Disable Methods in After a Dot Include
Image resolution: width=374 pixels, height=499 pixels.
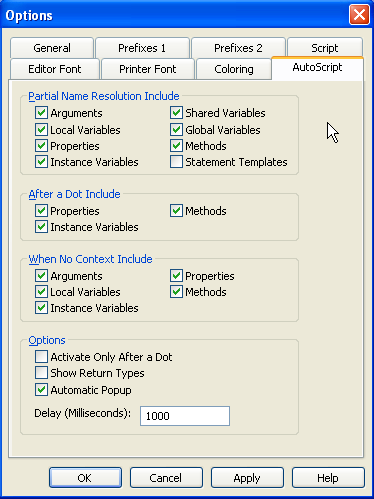point(176,211)
